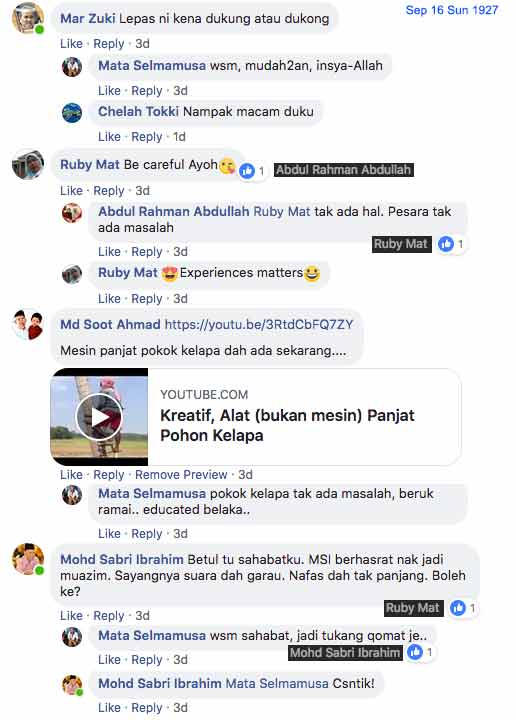The height and width of the screenshot is (720, 516).
Task: Like the 'pokok kelapa tak ada masalah' reply
Action: coord(109,534)
